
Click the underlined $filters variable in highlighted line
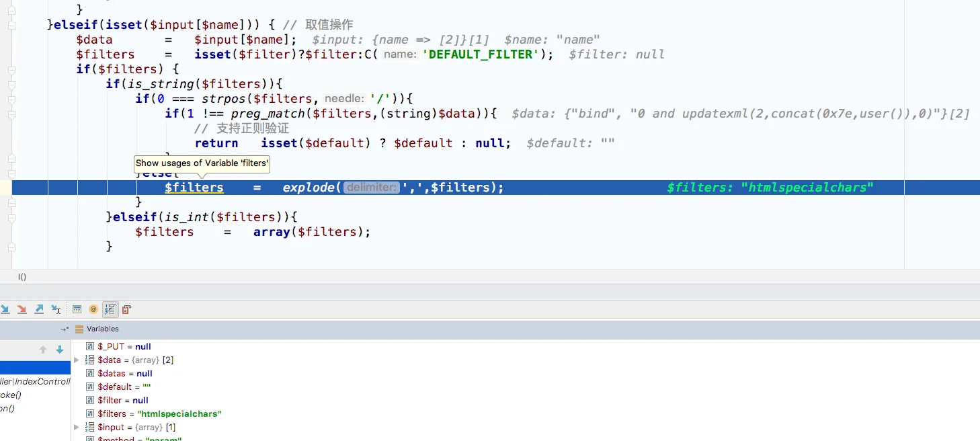194,188
